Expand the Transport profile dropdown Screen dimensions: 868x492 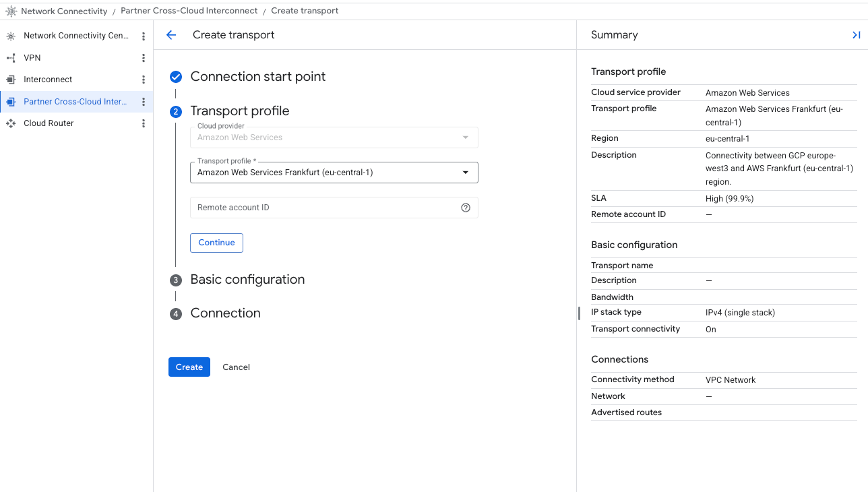pyautogui.click(x=465, y=173)
